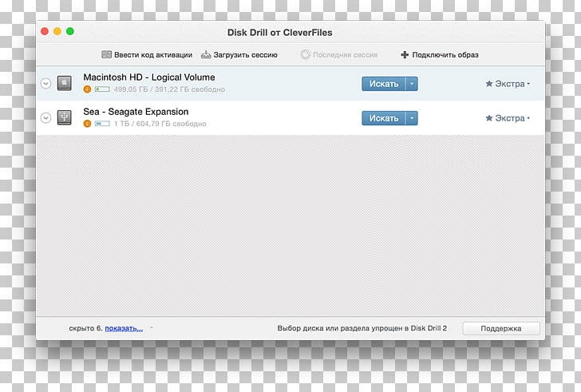The height and width of the screenshot is (392, 581).
Task: Click the plus icon for attaching image
Action: click(x=405, y=55)
